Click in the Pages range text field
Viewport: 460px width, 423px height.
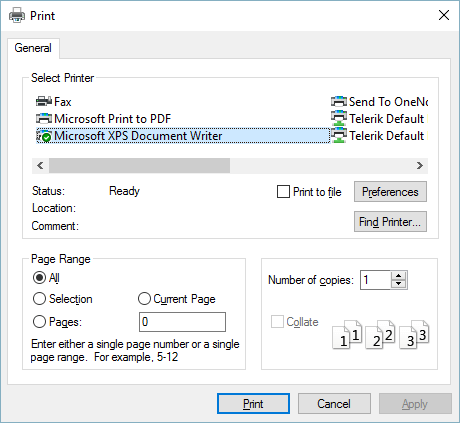182,322
